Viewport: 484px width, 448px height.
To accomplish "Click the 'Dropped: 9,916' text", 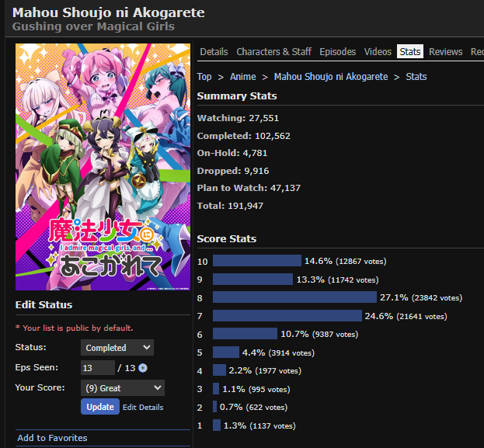I will click(233, 171).
